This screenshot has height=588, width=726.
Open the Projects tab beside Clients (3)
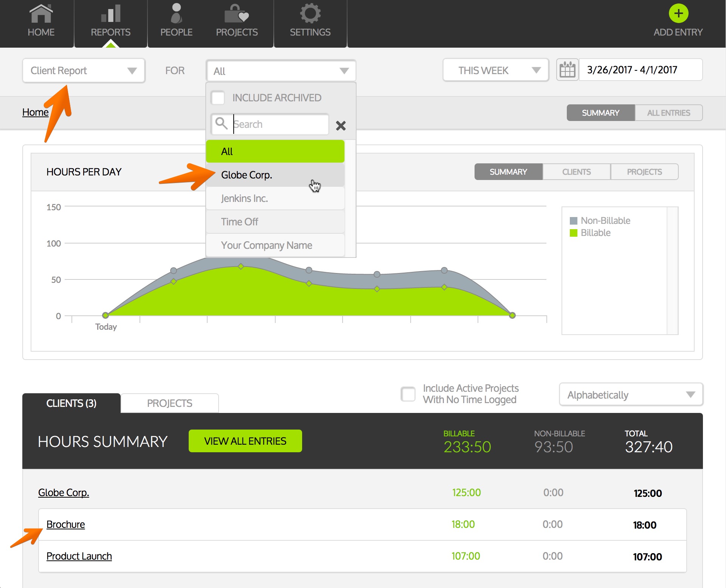point(170,403)
